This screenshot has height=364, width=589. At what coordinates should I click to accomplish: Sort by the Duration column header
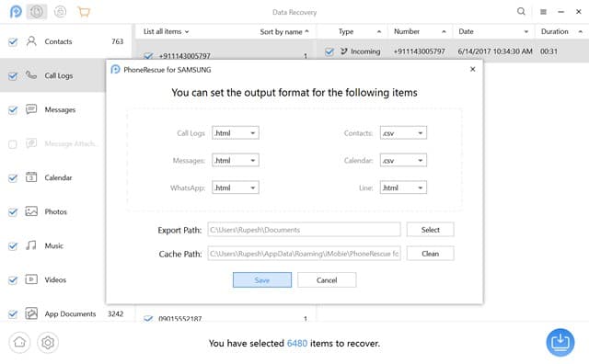tap(561, 31)
